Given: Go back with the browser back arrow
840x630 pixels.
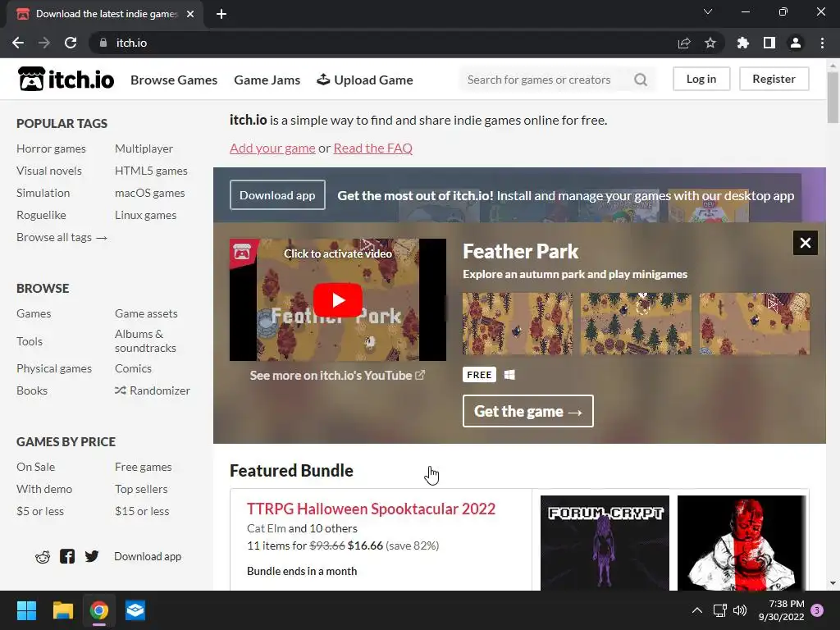Looking at the screenshot, I should [18, 43].
